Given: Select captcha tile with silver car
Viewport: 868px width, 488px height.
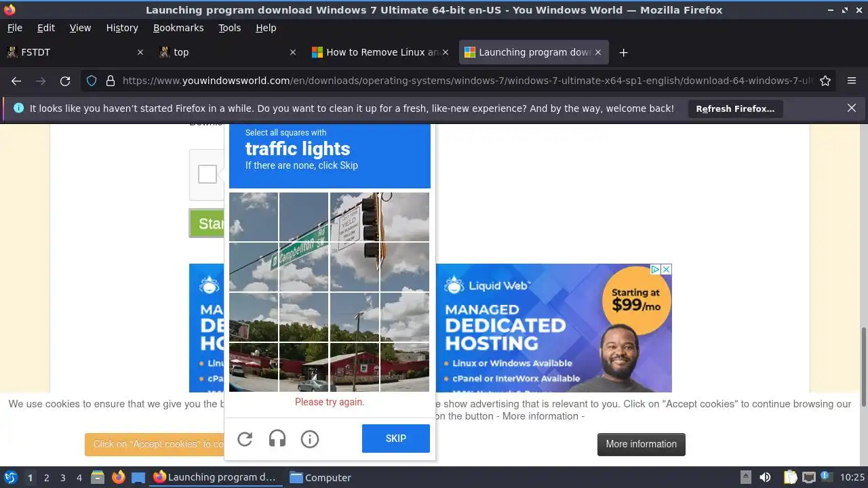Looking at the screenshot, I should click(x=304, y=367).
